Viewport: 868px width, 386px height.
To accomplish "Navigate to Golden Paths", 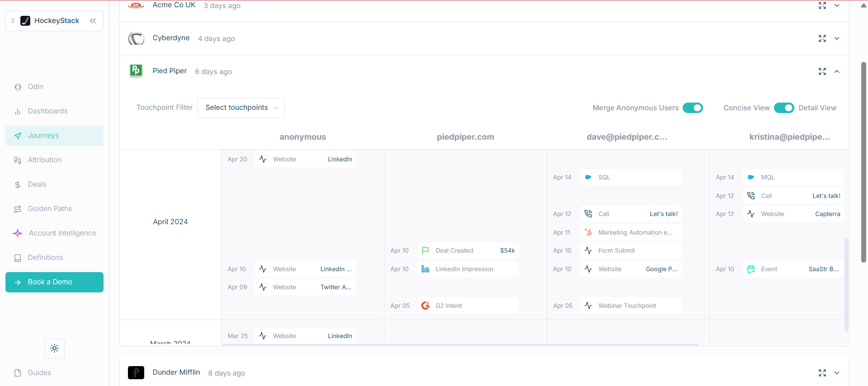I will [54, 209].
